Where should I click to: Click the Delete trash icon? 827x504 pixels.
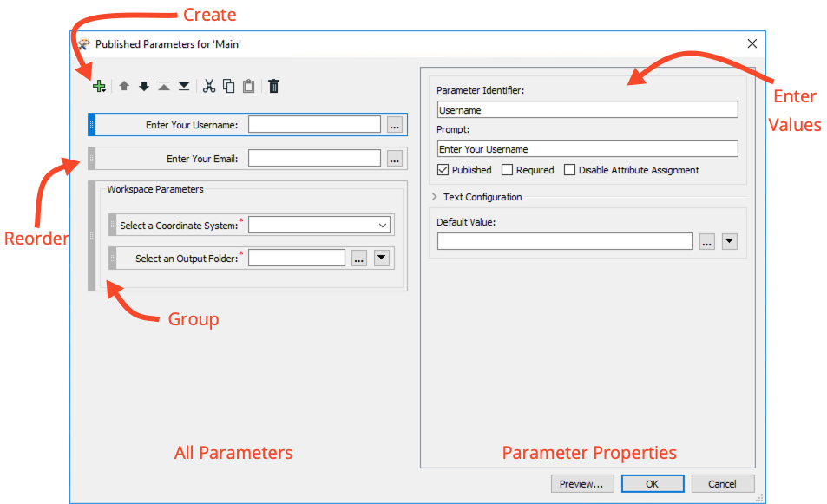point(273,86)
